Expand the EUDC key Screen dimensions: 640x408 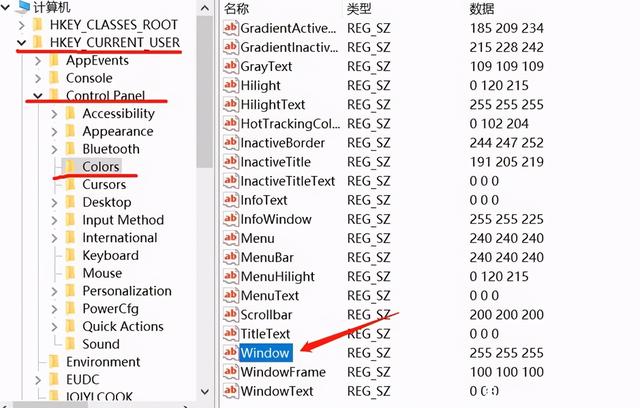[38, 380]
